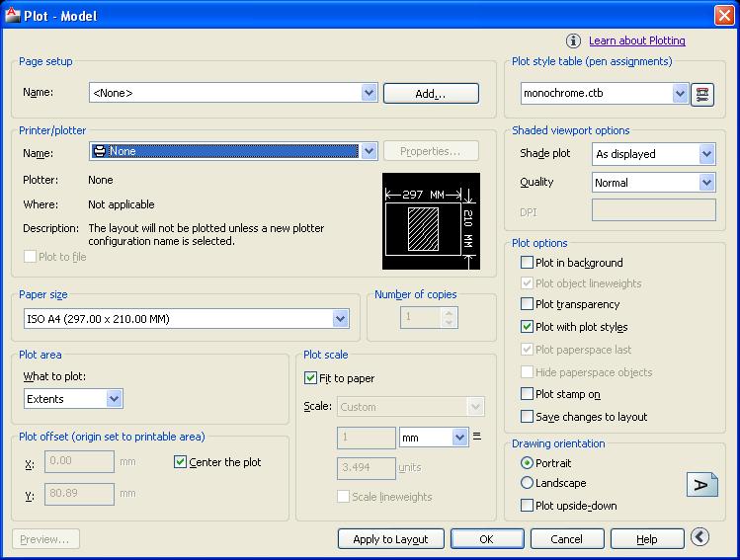Viewport: 740px width, 560px height.
Task: Open the What to plot dropdown
Action: tap(114, 399)
